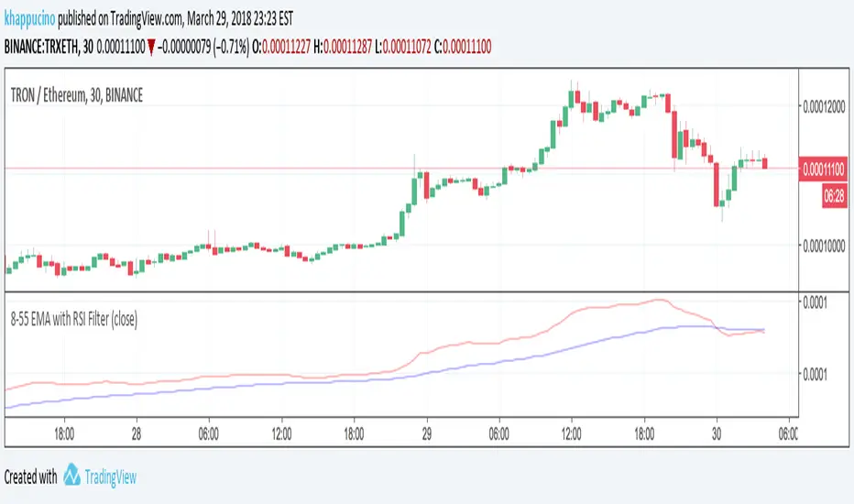Screen dimensions: 854x504
Task: Click the 28 date label on time axis
Action: 137,433
